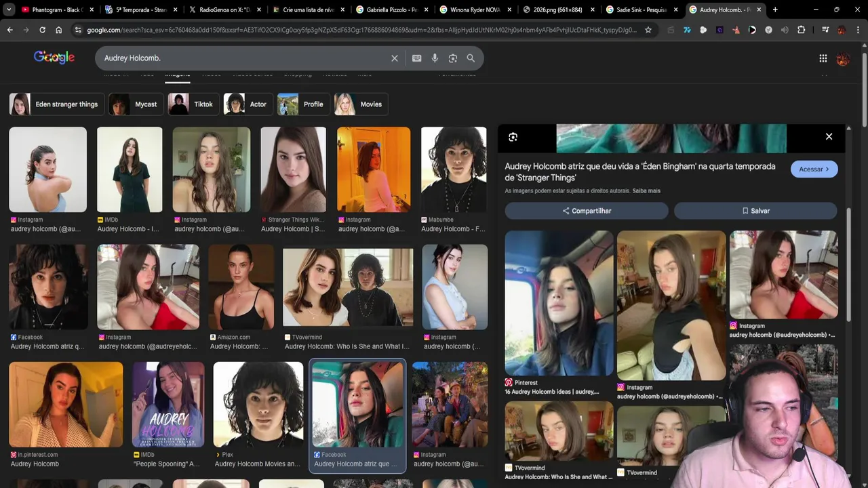Viewport: 868px width, 488px height.
Task: Open the Google apps grid
Action: 823,58
